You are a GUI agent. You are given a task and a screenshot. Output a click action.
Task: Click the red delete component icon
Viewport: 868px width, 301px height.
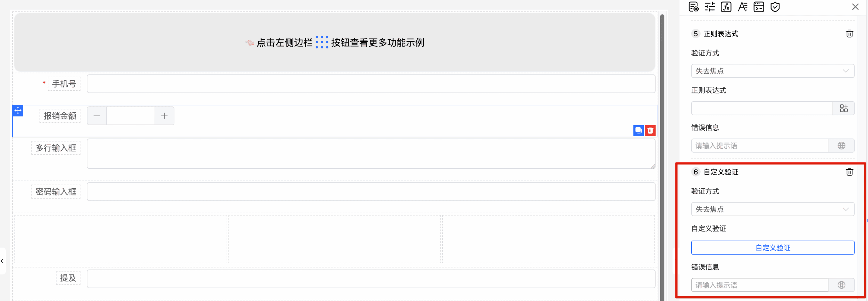650,130
